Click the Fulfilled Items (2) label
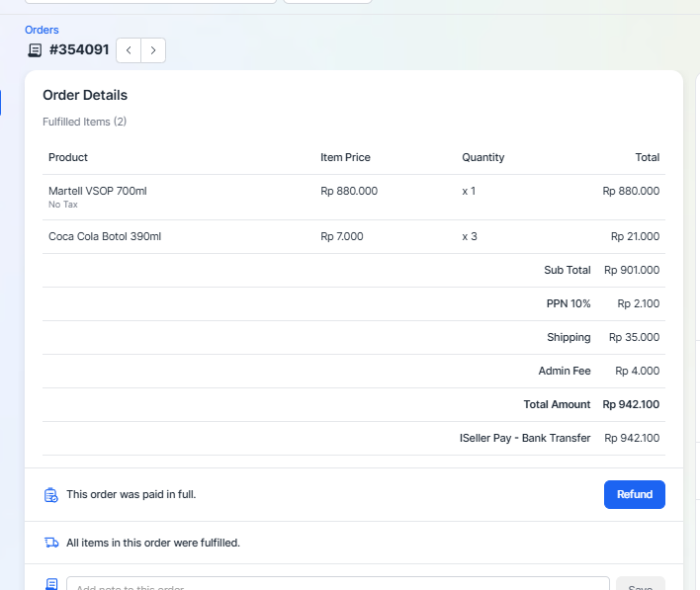Image resolution: width=700 pixels, height=590 pixels. coord(84,122)
